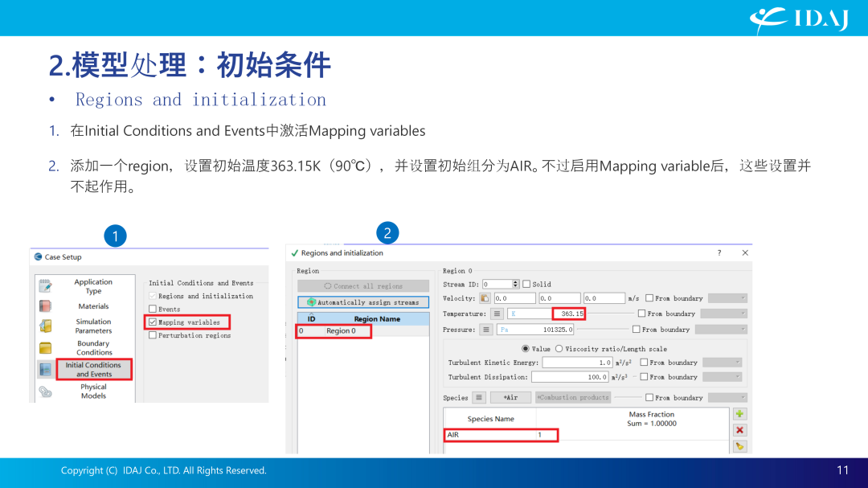Check Temperature From boundary checkbox

pos(641,314)
